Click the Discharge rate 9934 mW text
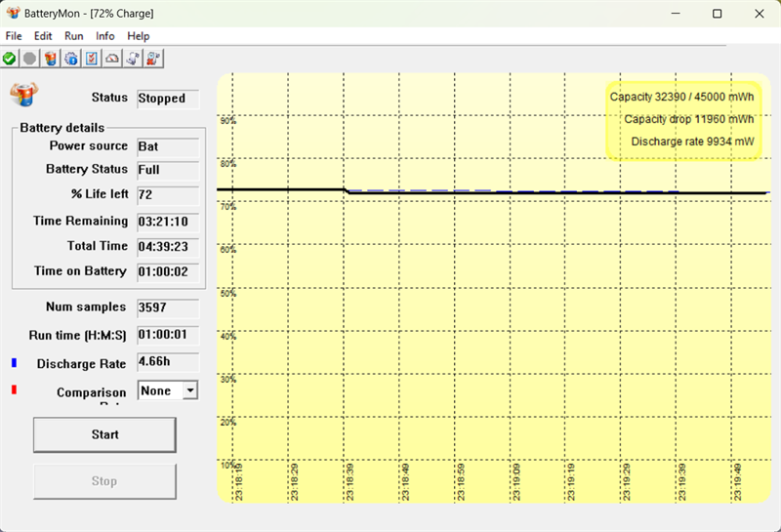The height and width of the screenshot is (532, 781). pos(692,142)
